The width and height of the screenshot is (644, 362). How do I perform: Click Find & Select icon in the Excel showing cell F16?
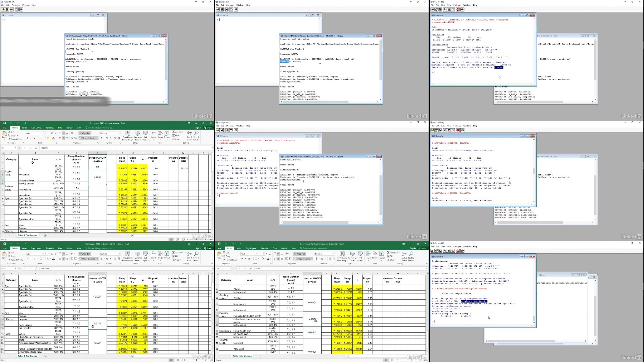pos(196,256)
